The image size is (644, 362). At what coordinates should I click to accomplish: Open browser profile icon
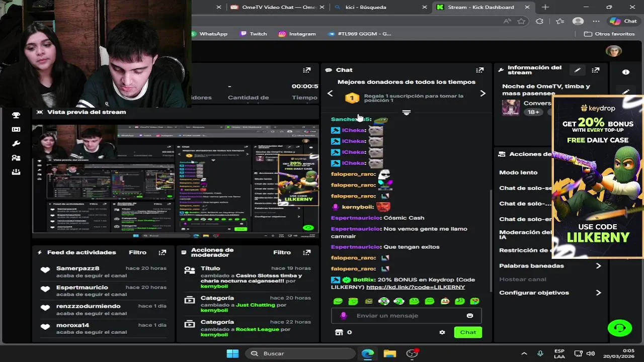(x=578, y=21)
